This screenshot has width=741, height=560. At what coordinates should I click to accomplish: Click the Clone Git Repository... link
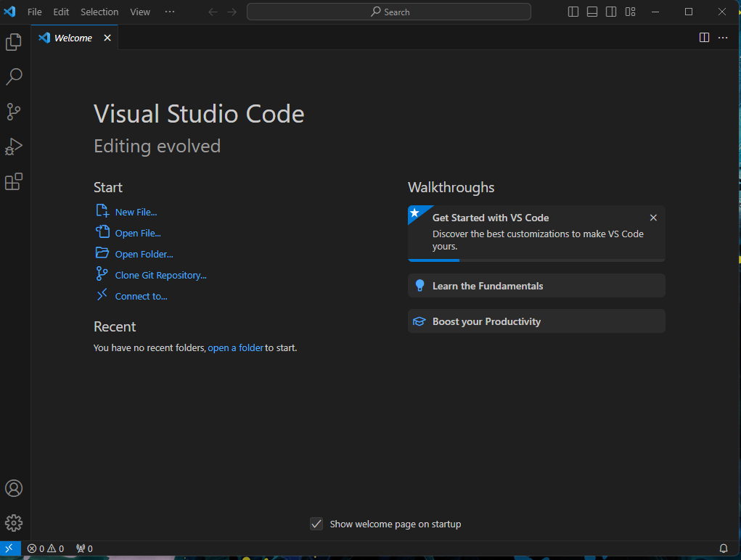click(x=160, y=275)
